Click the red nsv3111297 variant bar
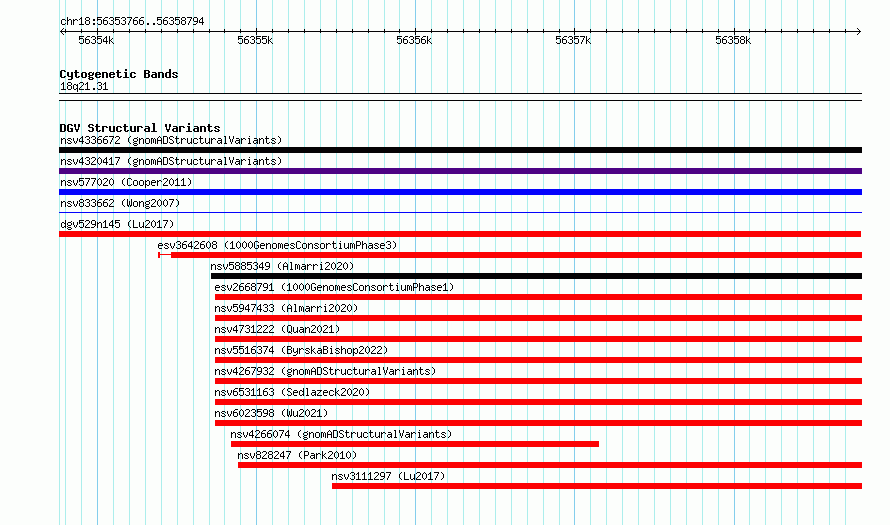This screenshot has height=525, width=890. pyautogui.click(x=597, y=486)
